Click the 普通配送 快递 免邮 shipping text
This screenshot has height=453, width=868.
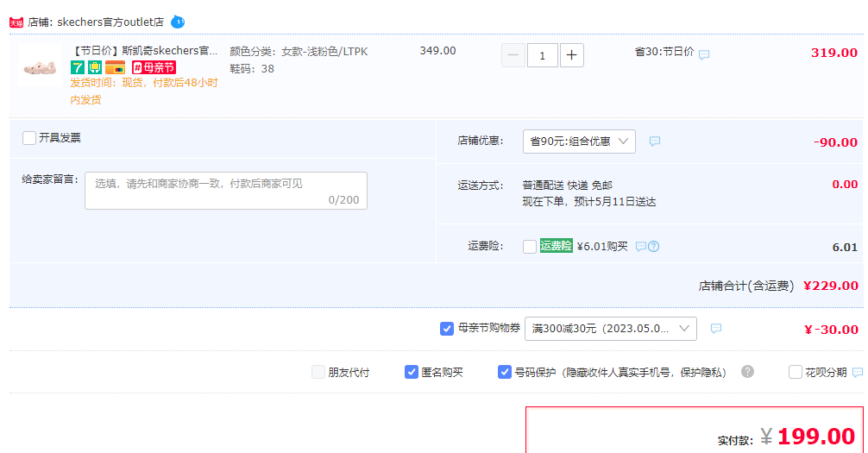tap(568, 185)
